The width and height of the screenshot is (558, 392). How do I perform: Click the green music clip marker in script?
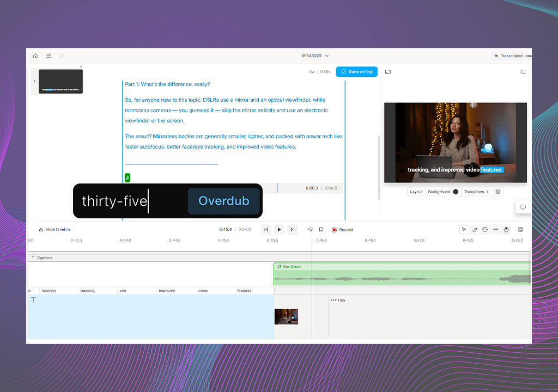click(128, 177)
